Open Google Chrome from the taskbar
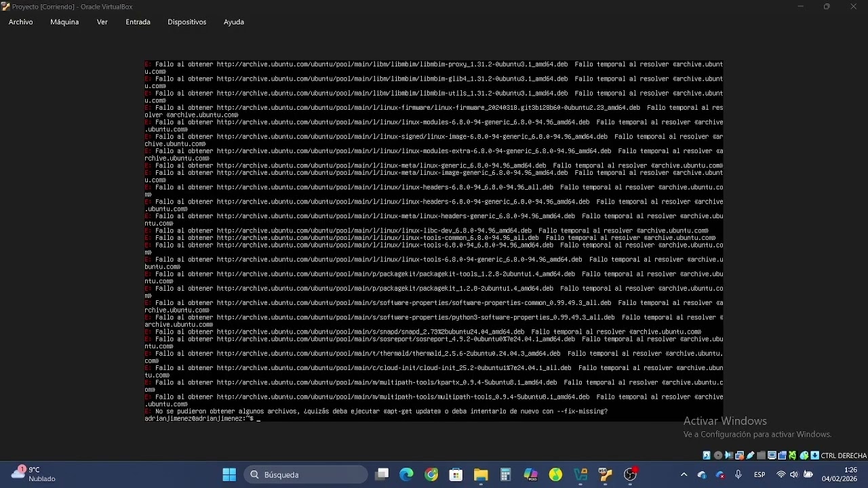 tap(431, 474)
